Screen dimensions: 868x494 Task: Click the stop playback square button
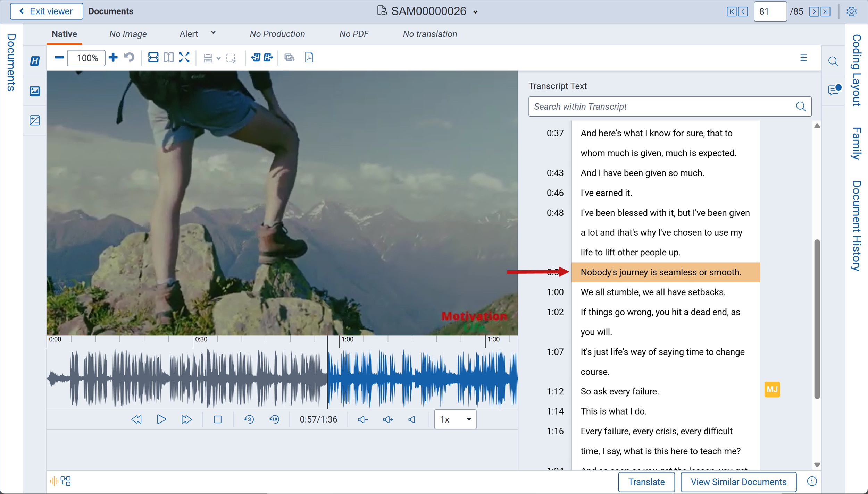coord(218,419)
